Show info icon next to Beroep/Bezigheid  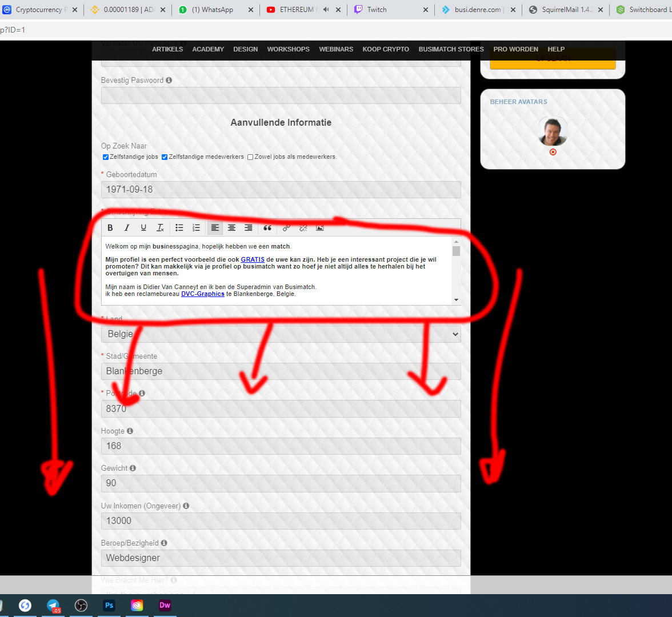point(164,543)
